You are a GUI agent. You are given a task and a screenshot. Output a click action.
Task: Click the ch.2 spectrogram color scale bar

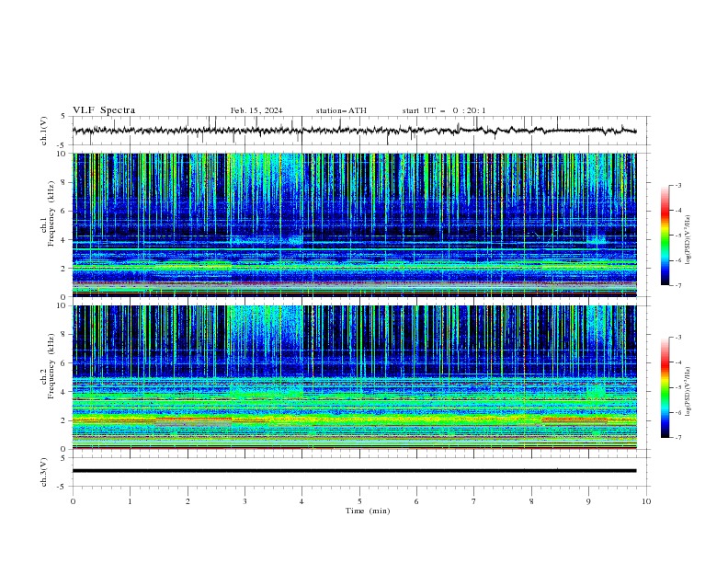665,387
